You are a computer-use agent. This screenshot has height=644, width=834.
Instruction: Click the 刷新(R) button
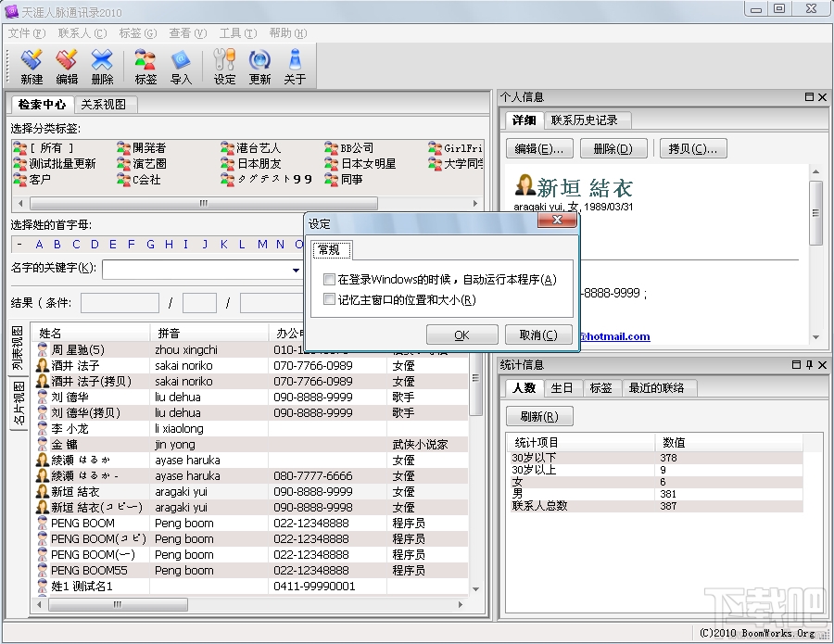pos(539,416)
